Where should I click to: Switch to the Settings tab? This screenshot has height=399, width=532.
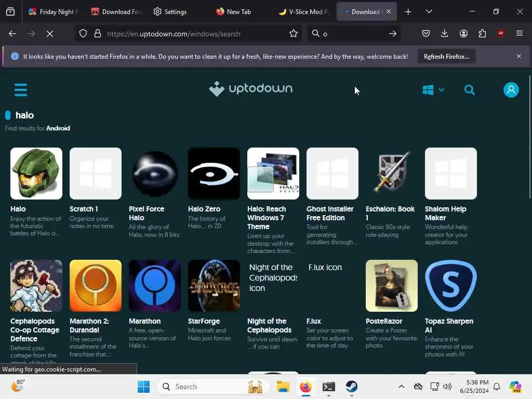tap(175, 12)
